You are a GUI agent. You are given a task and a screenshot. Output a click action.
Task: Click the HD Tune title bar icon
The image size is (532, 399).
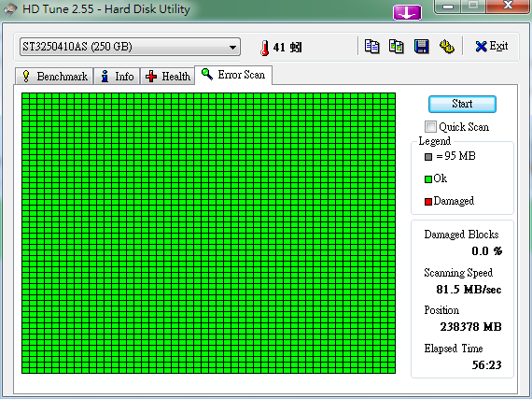click(10, 9)
